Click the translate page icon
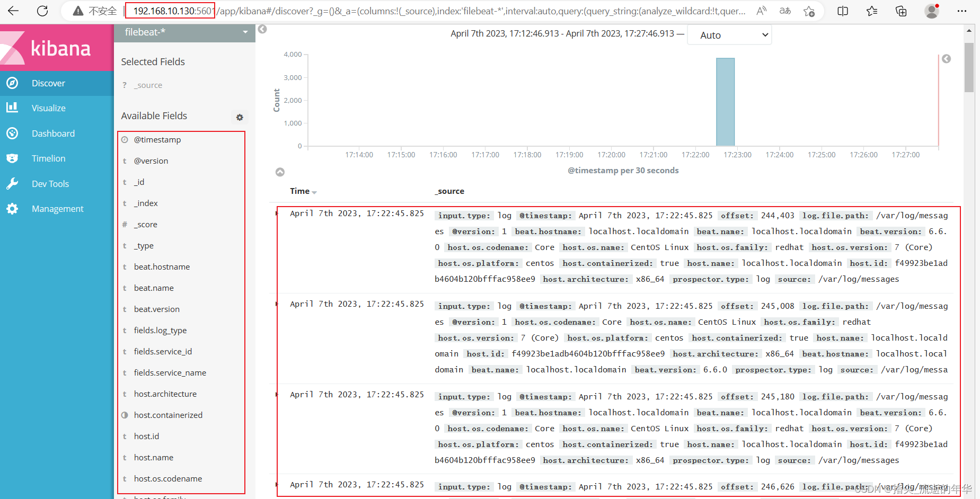Screen dimensions: 980x499 785,11
